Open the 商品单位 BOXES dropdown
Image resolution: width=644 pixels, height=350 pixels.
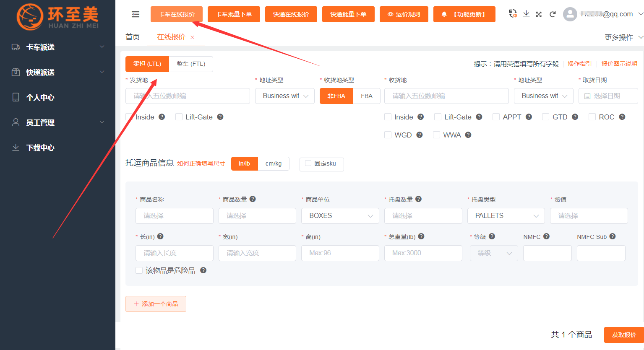tap(340, 215)
